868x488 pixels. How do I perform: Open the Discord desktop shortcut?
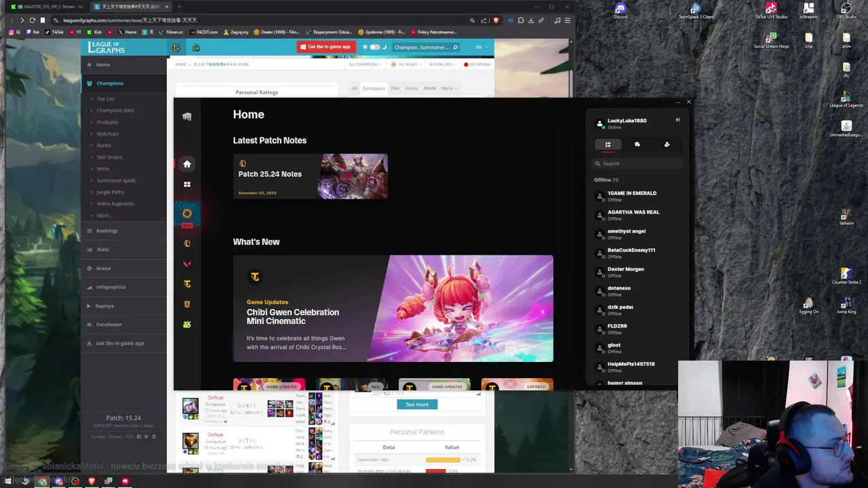tap(620, 10)
